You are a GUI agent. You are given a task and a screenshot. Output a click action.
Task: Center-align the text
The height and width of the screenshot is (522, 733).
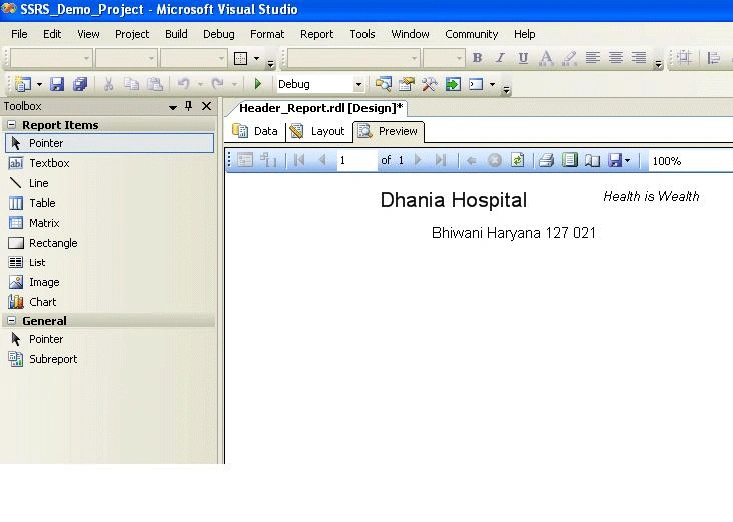[x=616, y=58]
